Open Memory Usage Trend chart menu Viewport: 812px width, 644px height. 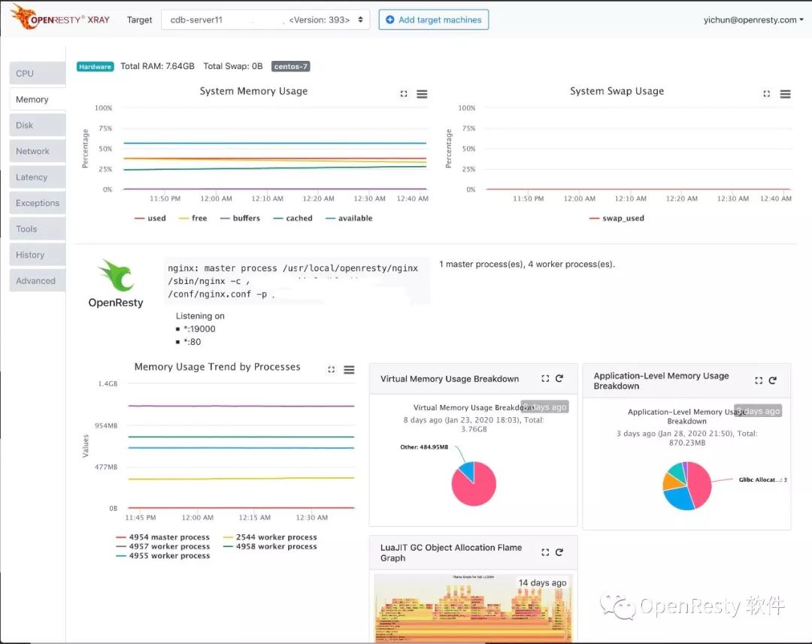[349, 370]
